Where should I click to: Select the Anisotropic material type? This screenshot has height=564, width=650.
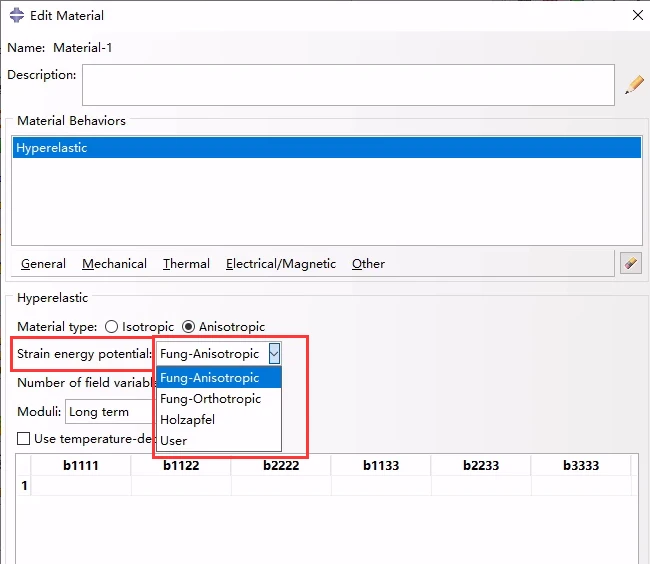click(188, 327)
